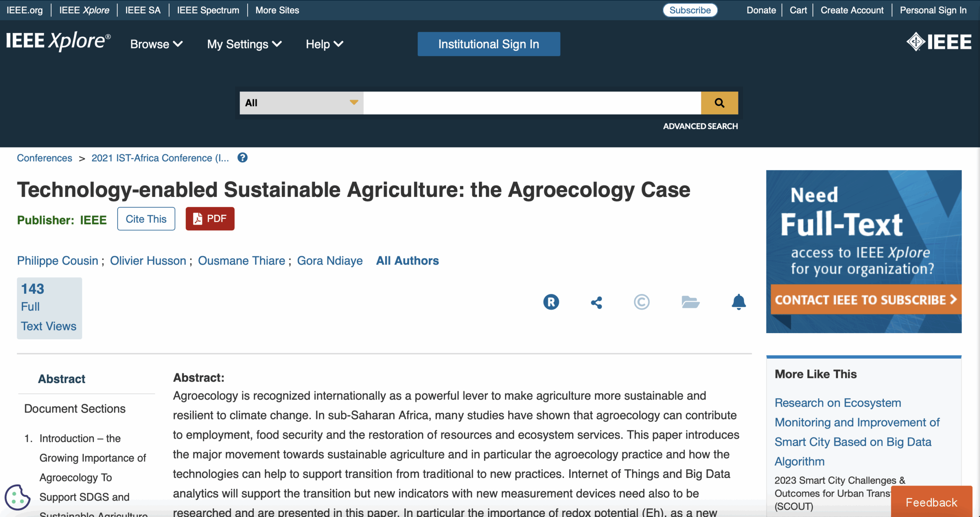Select the Abstract section tab
980x517 pixels.
[62, 379]
